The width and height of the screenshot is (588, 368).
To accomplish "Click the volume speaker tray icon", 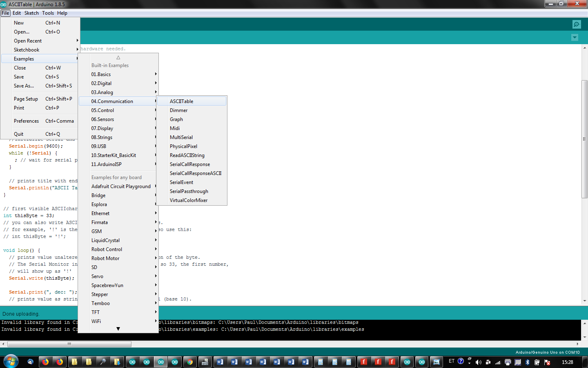I will [478, 362].
